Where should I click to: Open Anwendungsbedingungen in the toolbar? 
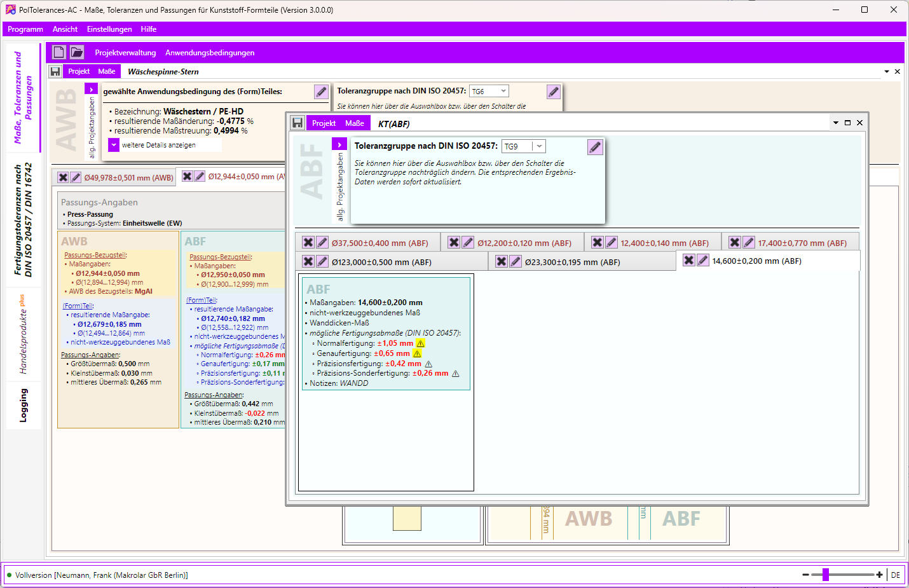pyautogui.click(x=210, y=53)
